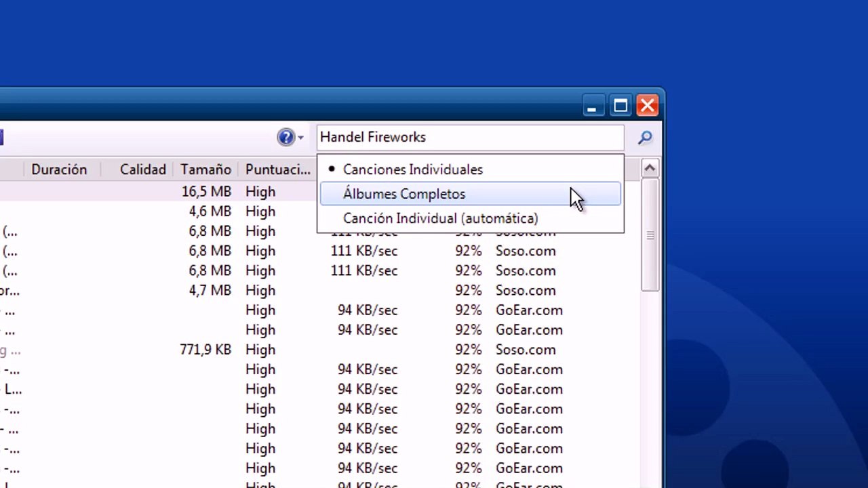Select Canciones Individuales search mode
The width and height of the screenshot is (868, 488).
470,169
